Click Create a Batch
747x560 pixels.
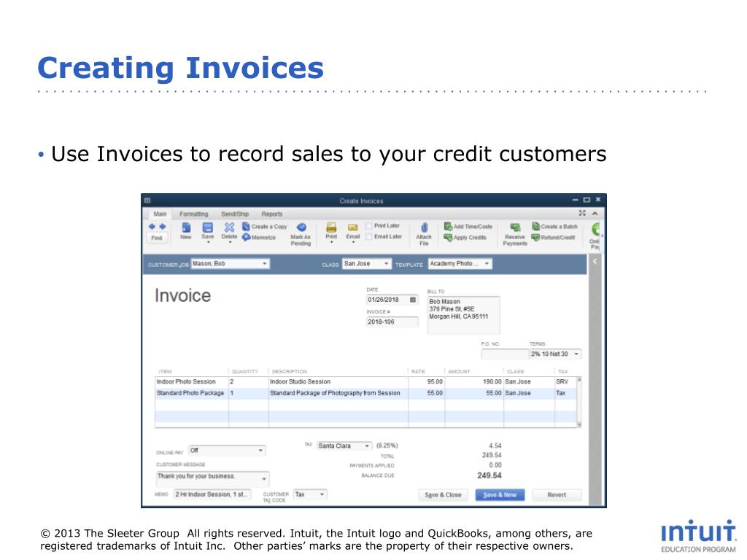pos(554,227)
